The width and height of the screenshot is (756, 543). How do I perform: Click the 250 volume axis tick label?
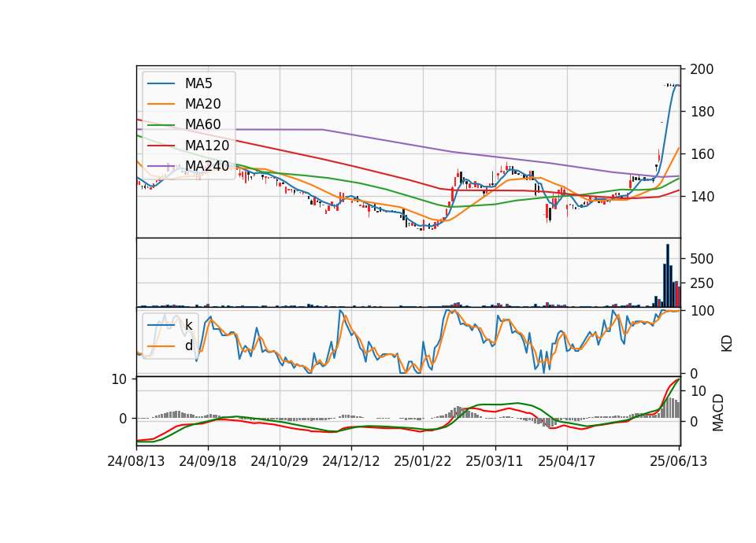click(x=702, y=283)
